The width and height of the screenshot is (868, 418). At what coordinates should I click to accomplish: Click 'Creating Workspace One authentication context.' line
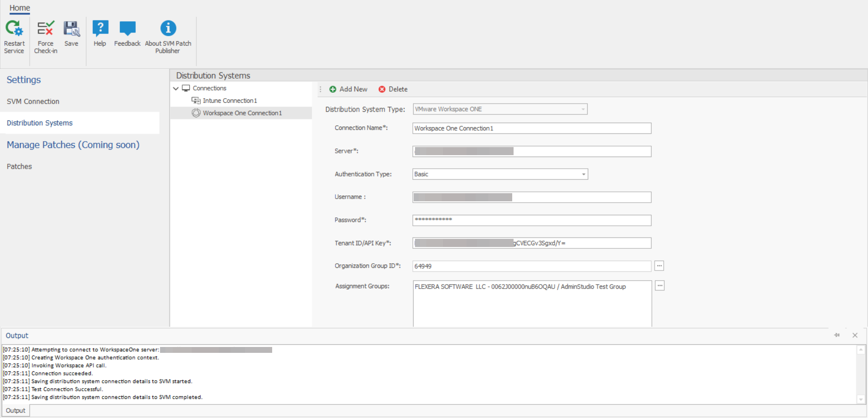(81, 358)
